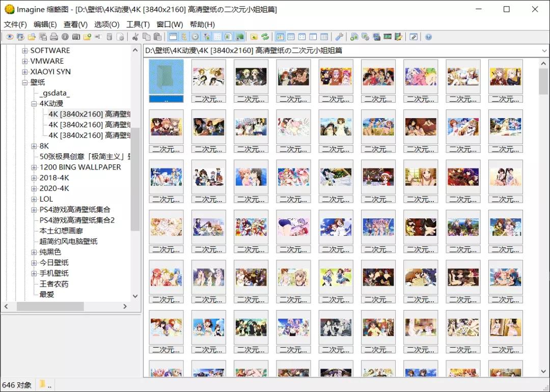
Task: Click folder tree scroll right arrow
Action: (125, 306)
